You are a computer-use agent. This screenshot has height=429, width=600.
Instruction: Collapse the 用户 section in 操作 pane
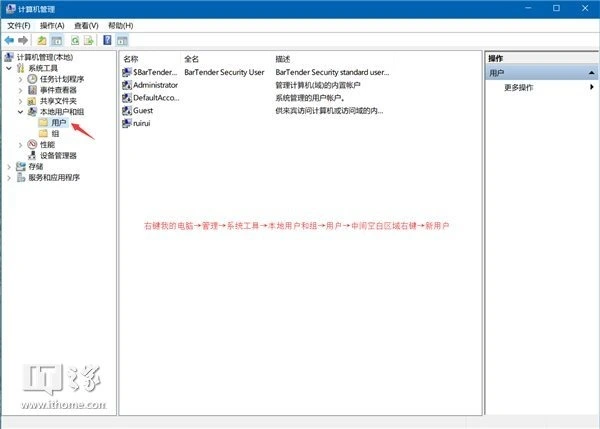tap(592, 73)
